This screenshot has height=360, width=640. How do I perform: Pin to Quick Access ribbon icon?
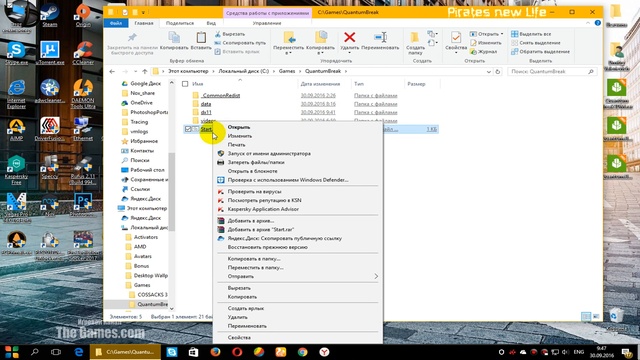point(132,43)
